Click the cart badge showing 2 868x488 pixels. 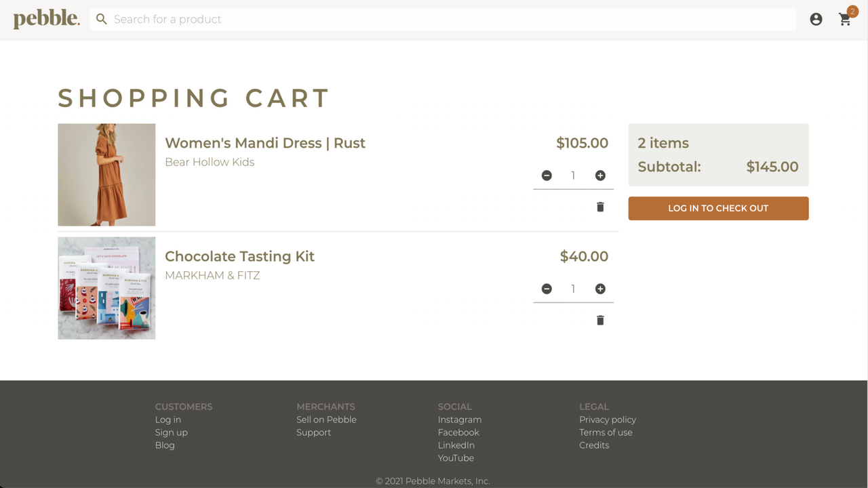pos(852,11)
